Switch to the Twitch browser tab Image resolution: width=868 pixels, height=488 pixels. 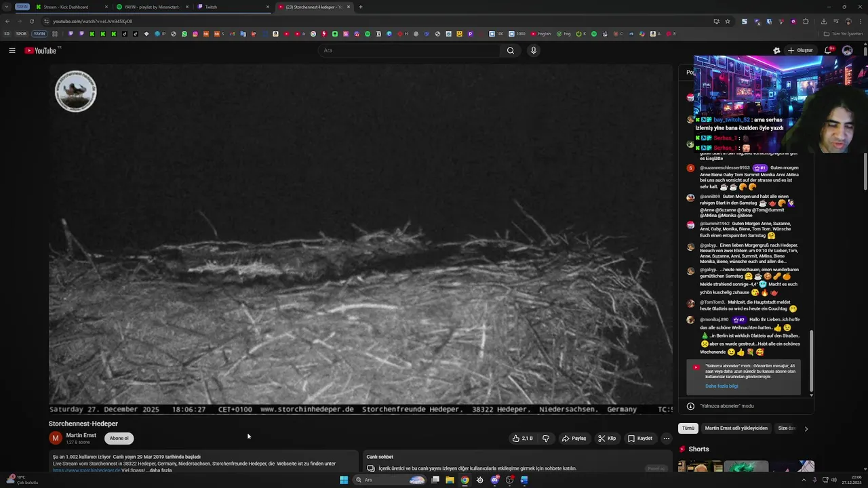pyautogui.click(x=233, y=7)
